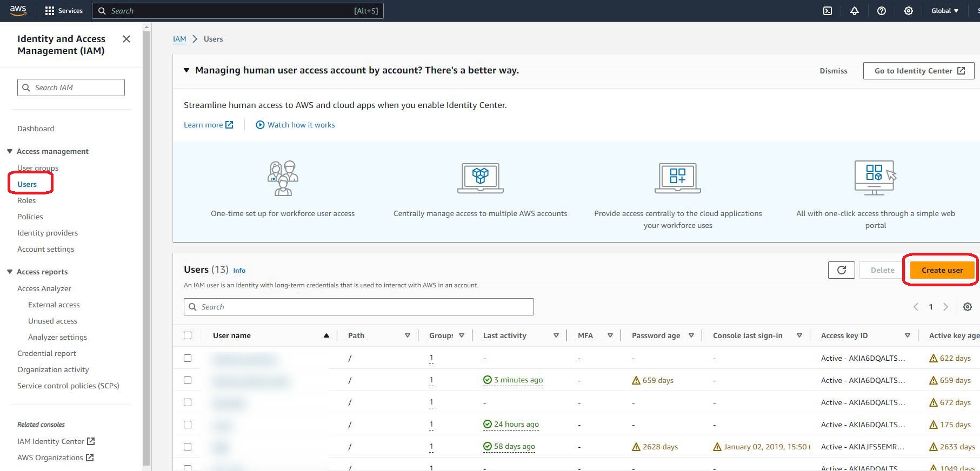Open the notifications bell
This screenshot has width=980, height=471.
(x=855, y=11)
